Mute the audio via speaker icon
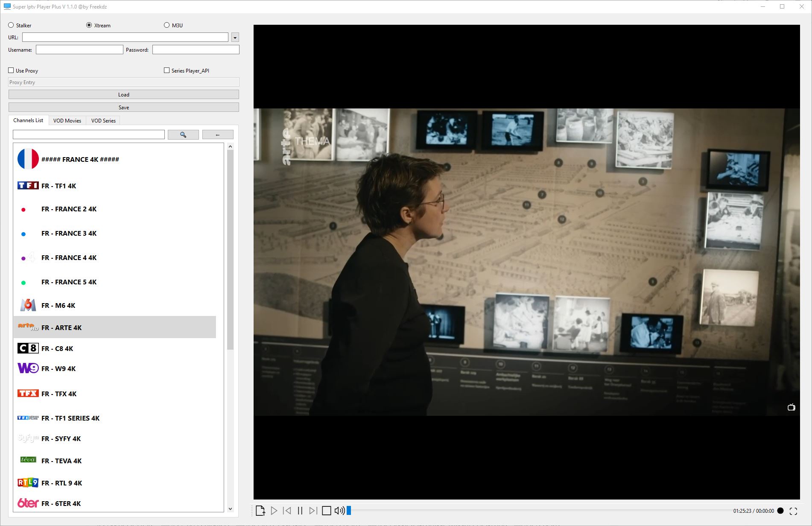This screenshot has width=812, height=526. 339,511
